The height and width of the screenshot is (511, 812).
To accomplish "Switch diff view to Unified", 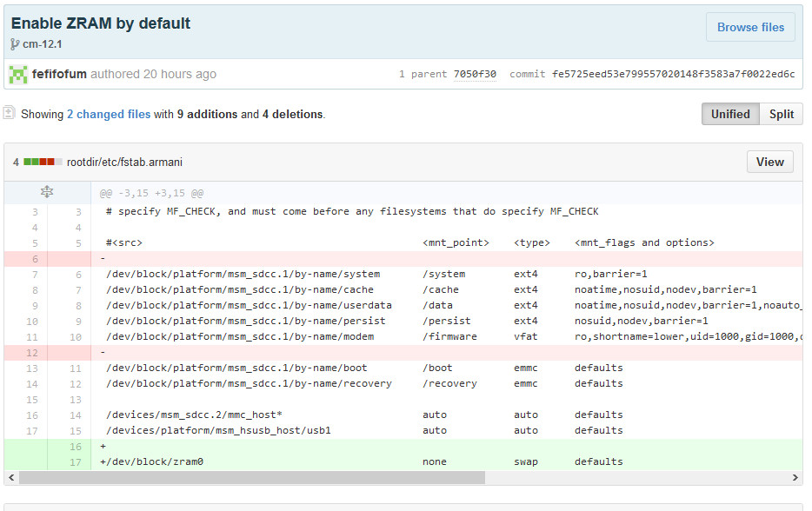I will point(729,114).
